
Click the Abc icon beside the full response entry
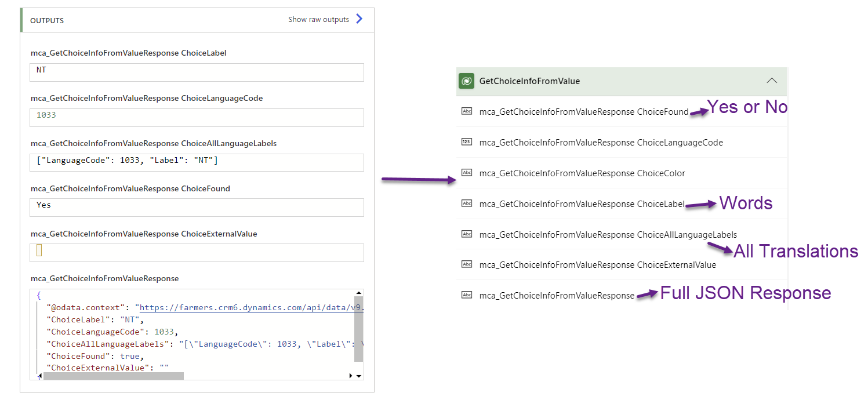pos(467,295)
